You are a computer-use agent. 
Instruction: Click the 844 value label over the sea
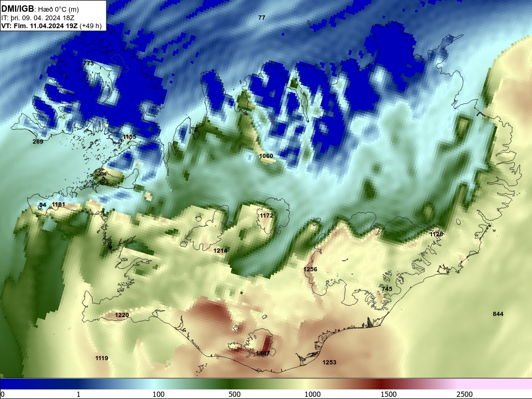[498, 314]
